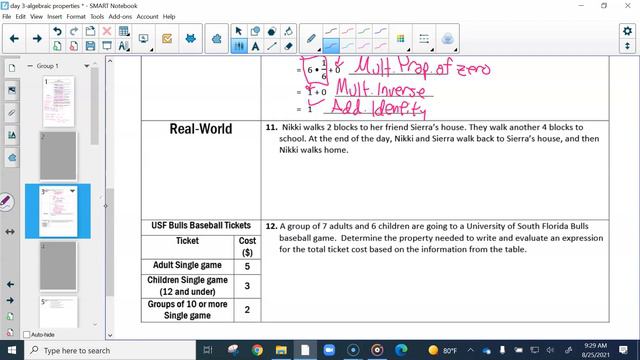Open the Format menu
This screenshot has height=360, width=640.
coord(76,17)
